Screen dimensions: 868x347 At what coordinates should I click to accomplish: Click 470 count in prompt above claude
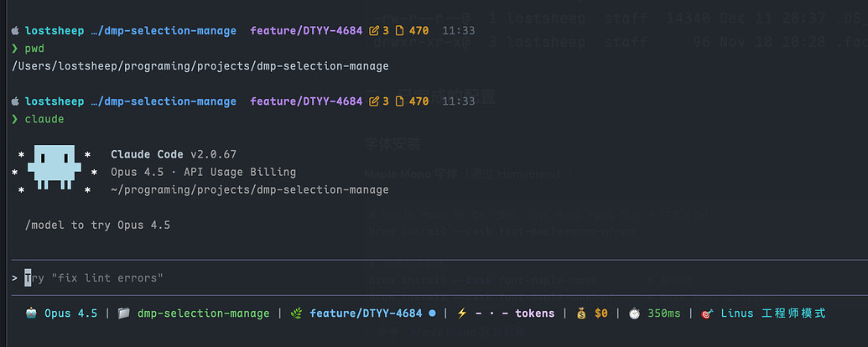[419, 101]
